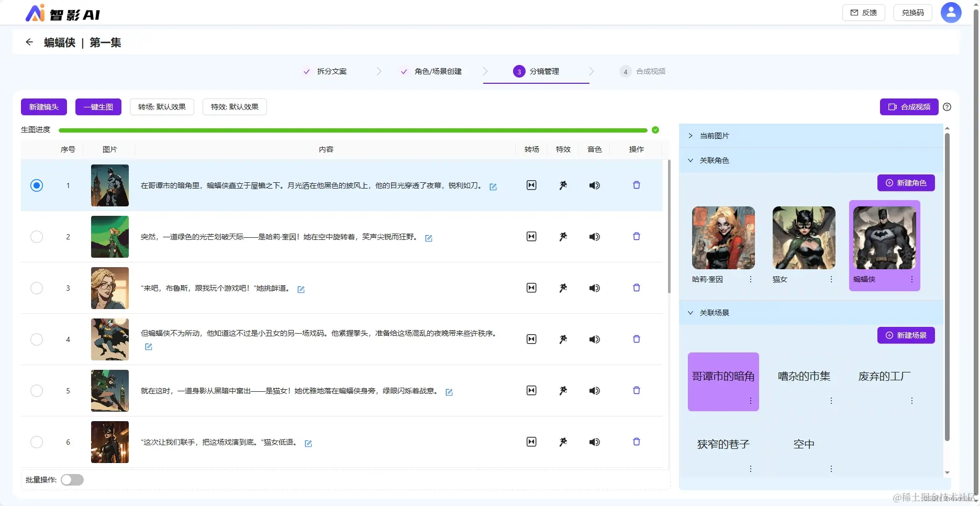Open the 兑换码 redeem button
The width and height of the screenshot is (980, 506).
coord(913,13)
